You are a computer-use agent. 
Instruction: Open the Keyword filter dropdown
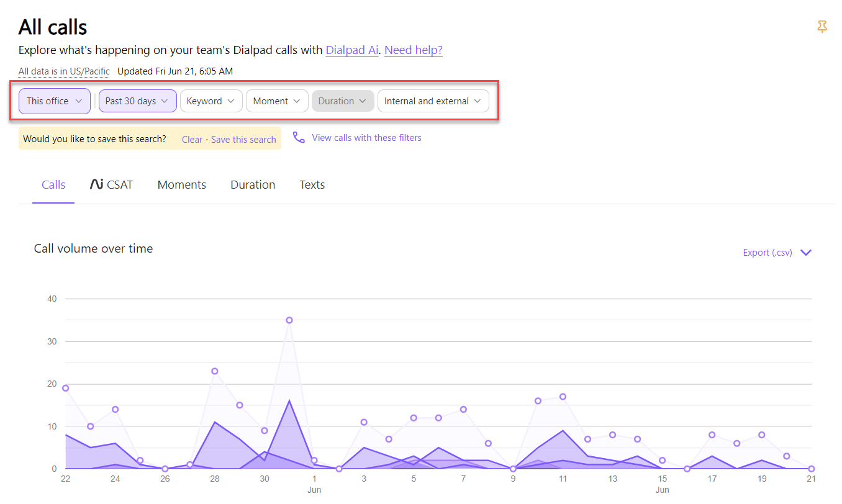(211, 101)
